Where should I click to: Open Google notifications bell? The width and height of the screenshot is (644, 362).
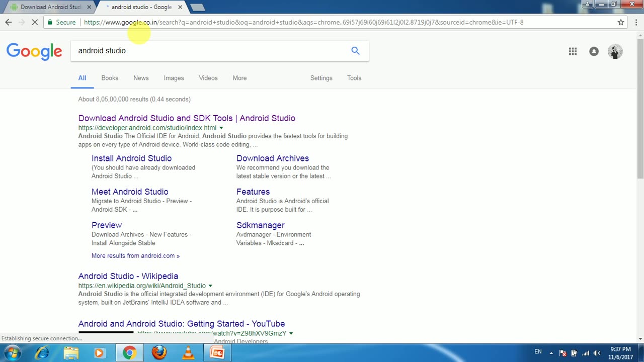point(594,51)
